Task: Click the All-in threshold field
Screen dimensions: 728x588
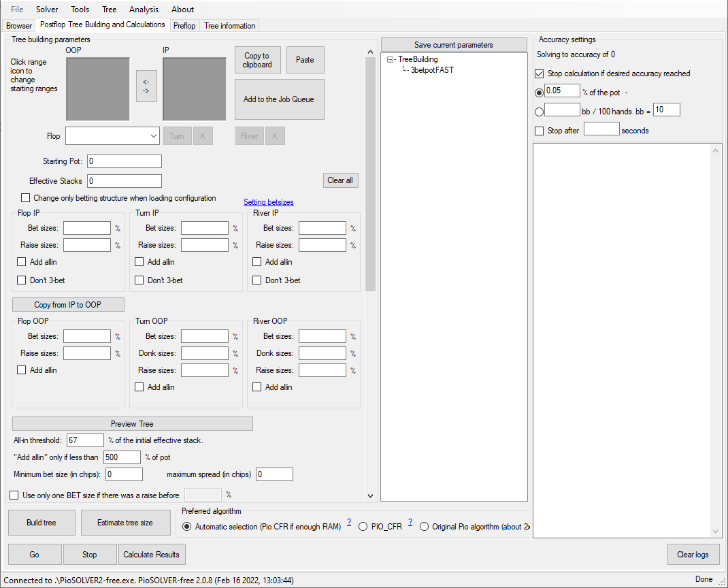Action: point(86,440)
